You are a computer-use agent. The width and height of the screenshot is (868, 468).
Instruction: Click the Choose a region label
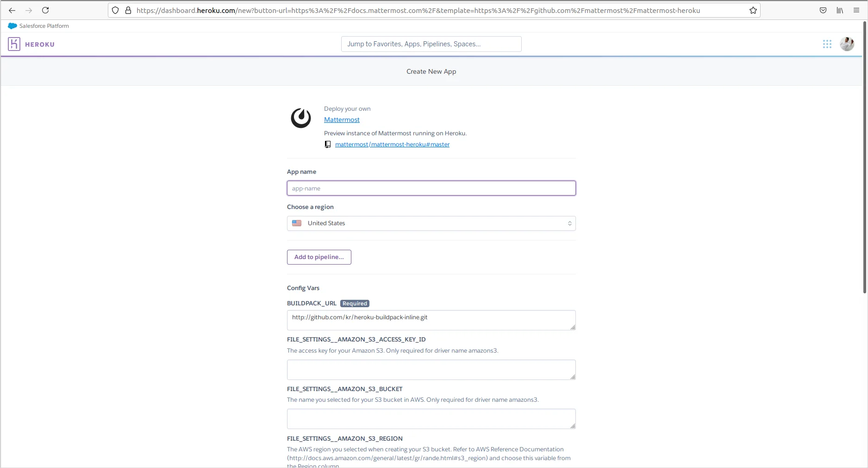(x=310, y=207)
